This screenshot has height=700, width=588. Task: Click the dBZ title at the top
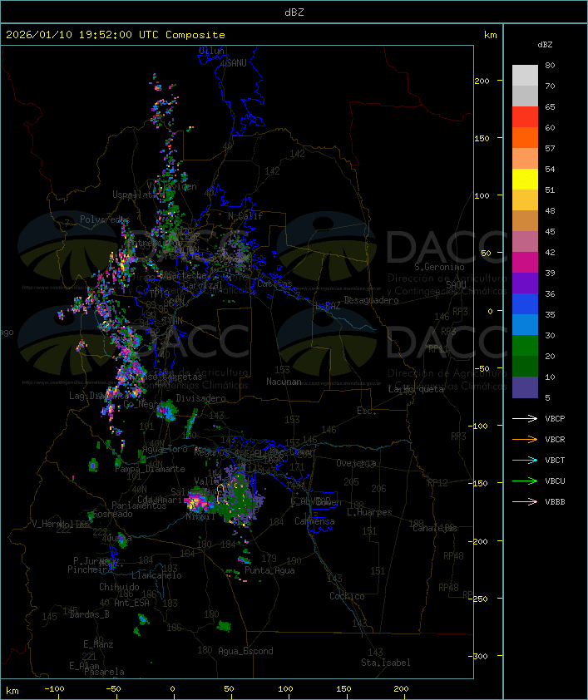coord(294,12)
